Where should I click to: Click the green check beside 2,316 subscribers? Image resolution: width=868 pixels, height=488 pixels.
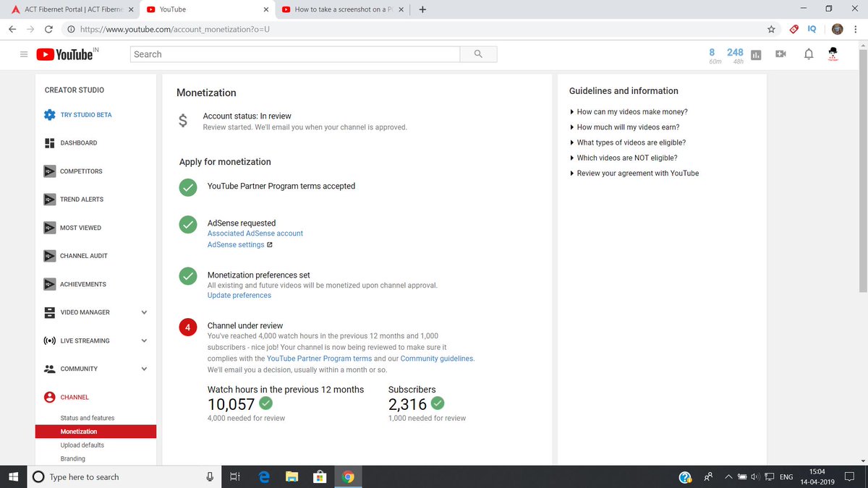click(x=438, y=403)
